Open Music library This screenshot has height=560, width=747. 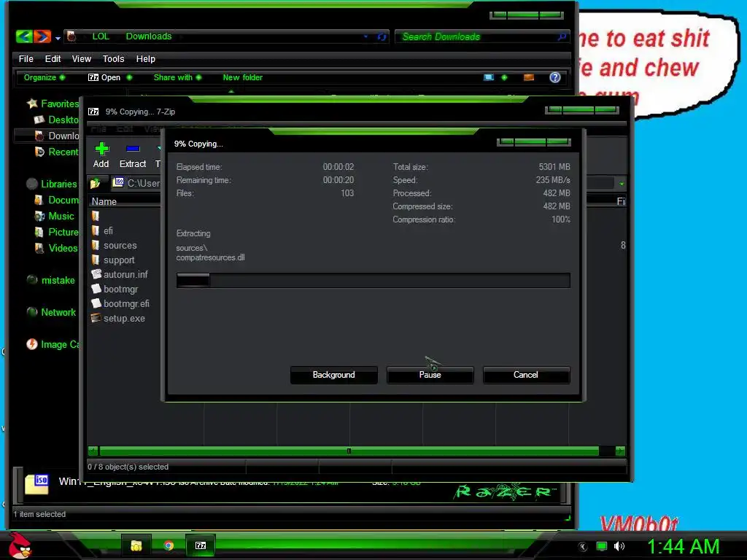coord(54,216)
